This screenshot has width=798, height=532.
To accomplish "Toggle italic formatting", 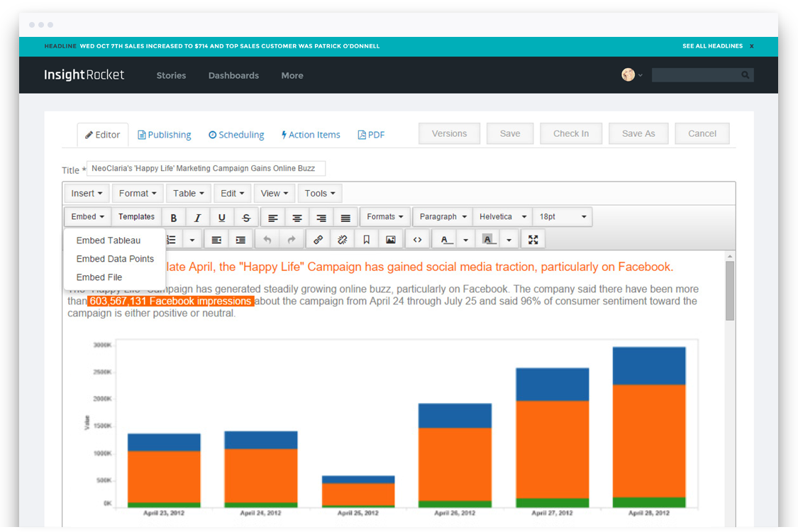I will [x=197, y=217].
